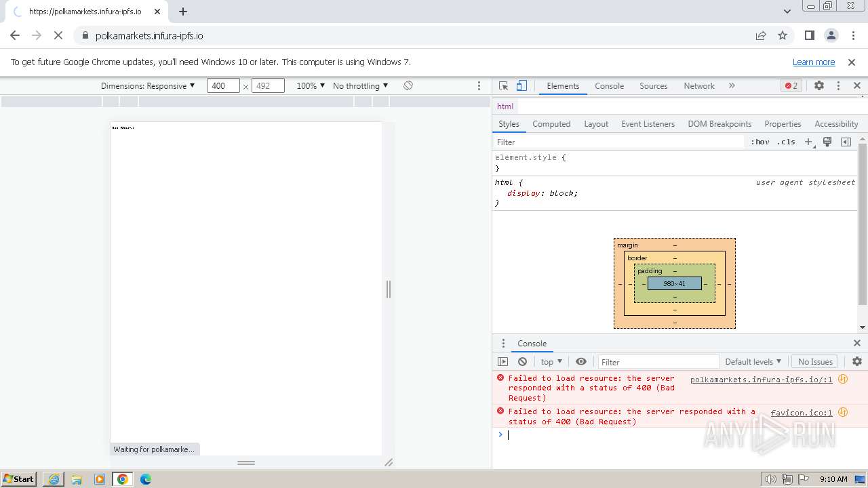Screen dimensions: 868x488
Task: Show the console sidebar icon
Action: coord(502,362)
